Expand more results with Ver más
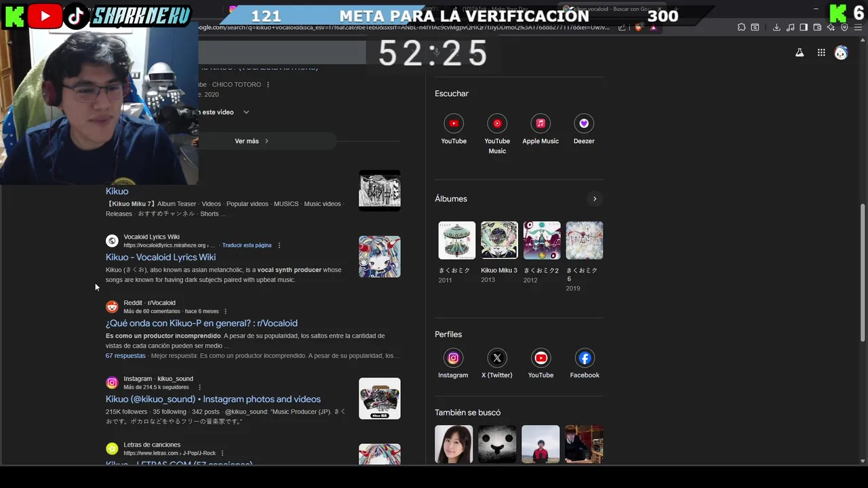This screenshot has width=868, height=488. point(252,141)
